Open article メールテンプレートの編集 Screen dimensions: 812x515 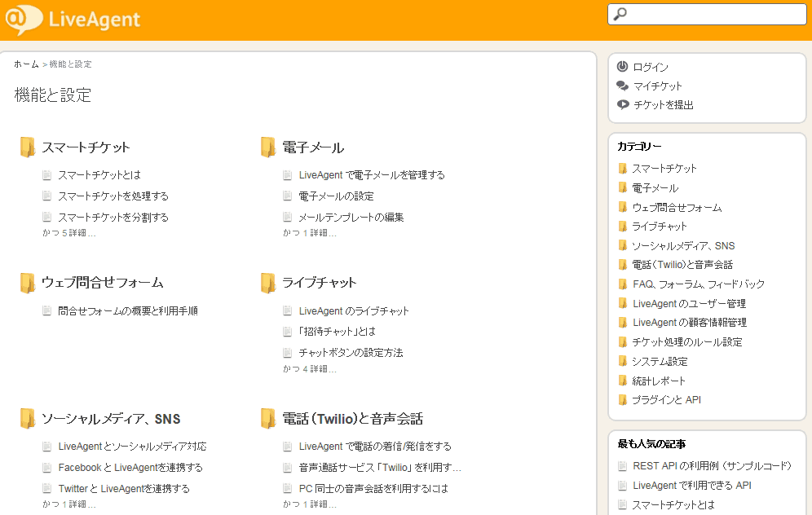(351, 218)
